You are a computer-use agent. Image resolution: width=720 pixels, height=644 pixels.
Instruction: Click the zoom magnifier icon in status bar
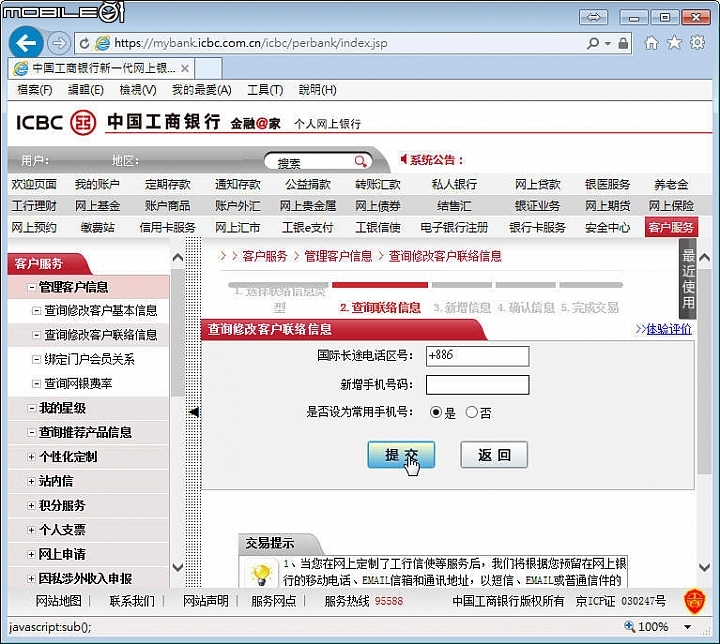(630, 627)
